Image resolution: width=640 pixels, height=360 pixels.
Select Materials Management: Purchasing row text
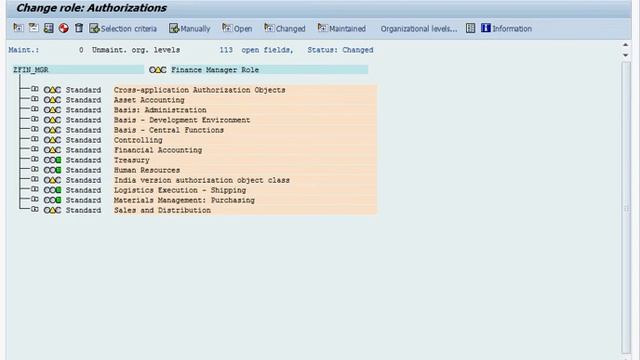coord(184,200)
